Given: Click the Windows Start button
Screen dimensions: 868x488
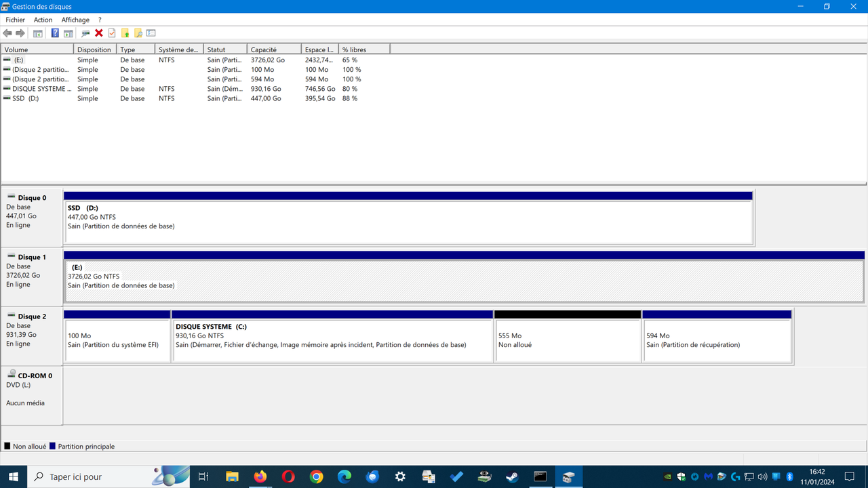Looking at the screenshot, I should click(x=13, y=476).
